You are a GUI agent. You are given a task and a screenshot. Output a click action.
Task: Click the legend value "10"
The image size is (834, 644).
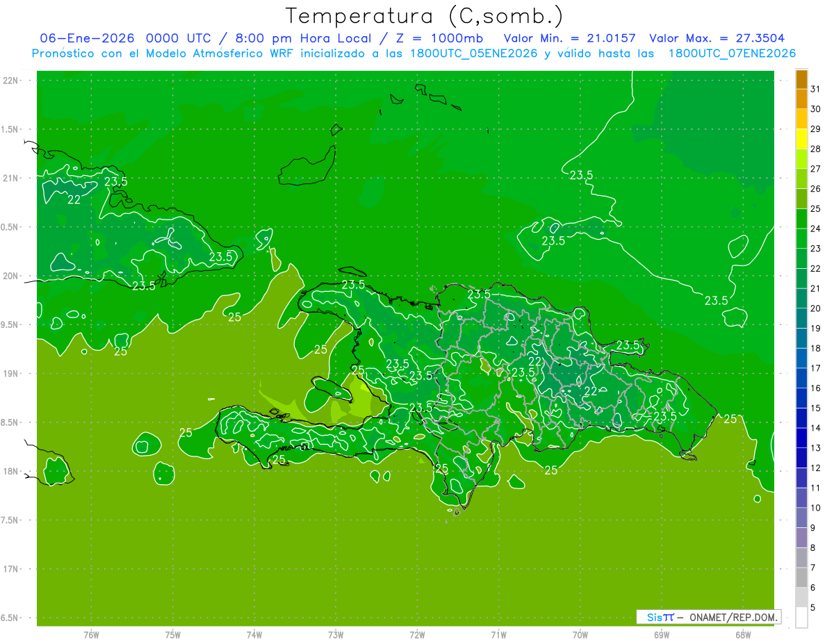click(x=816, y=508)
